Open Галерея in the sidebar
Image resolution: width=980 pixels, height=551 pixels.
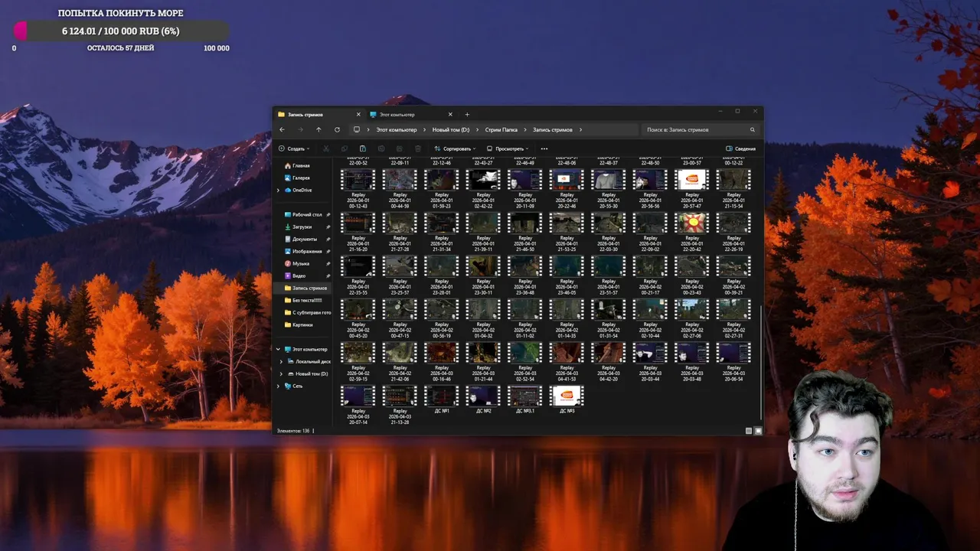click(x=301, y=178)
